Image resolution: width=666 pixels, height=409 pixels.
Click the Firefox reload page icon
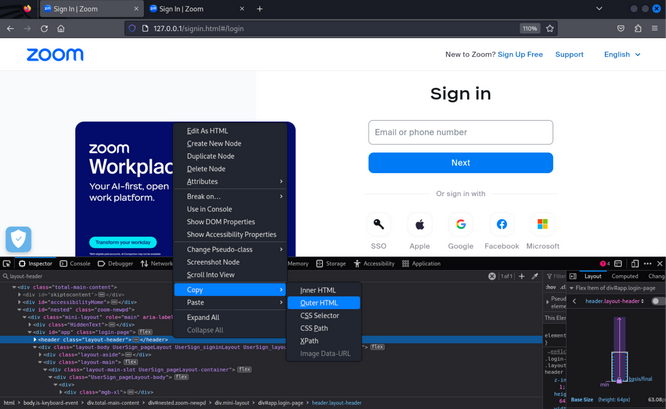[44, 28]
